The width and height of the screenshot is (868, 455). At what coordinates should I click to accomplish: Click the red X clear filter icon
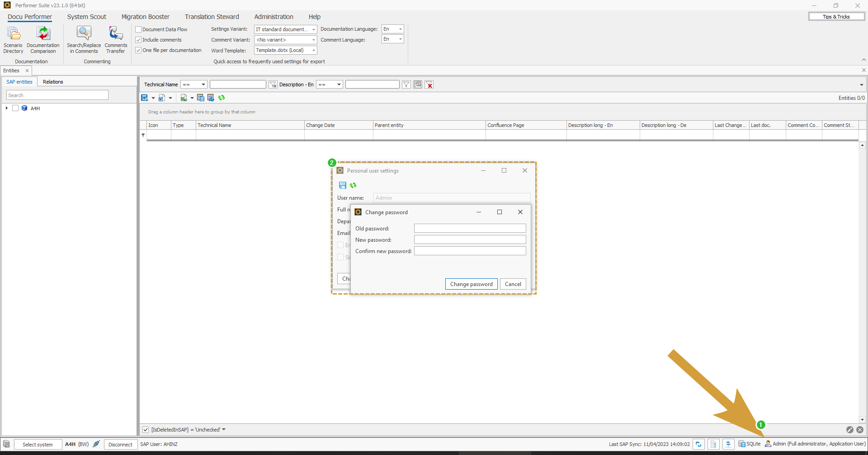429,85
